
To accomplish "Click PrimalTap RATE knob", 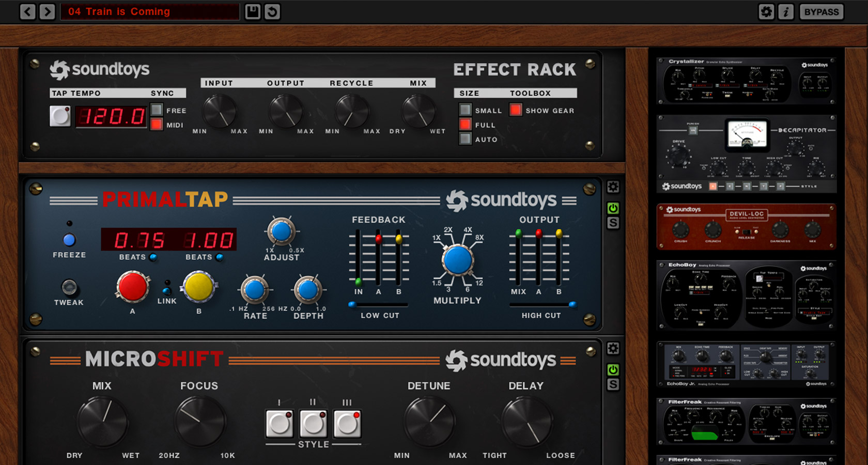I will pyautogui.click(x=255, y=290).
